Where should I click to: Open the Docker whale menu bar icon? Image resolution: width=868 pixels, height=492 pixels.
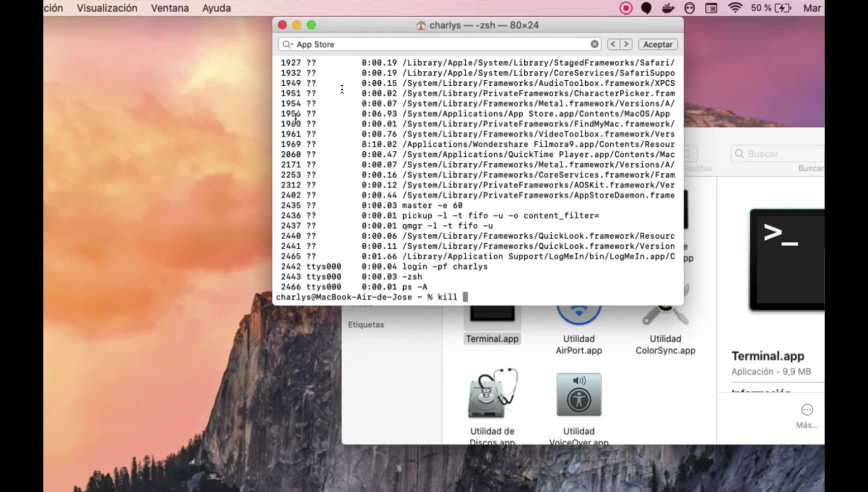tap(668, 8)
